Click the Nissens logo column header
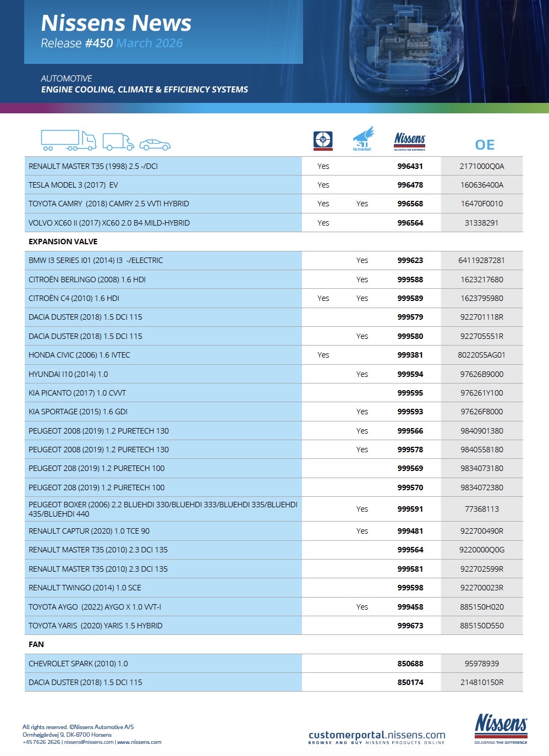This screenshot has height=756, width=549. coord(410,141)
